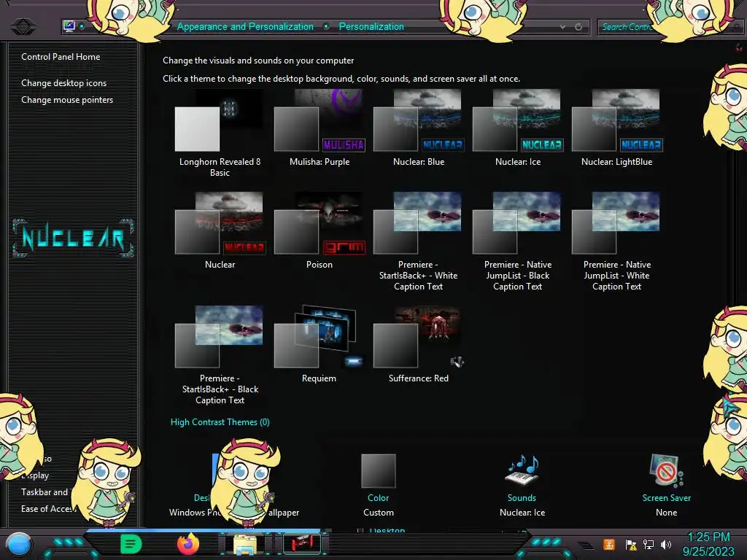
Task: Click the Color link
Action: [x=379, y=497]
